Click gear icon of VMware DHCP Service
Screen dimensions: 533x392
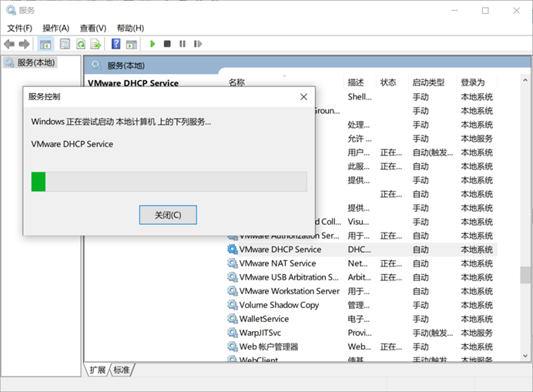coord(232,250)
